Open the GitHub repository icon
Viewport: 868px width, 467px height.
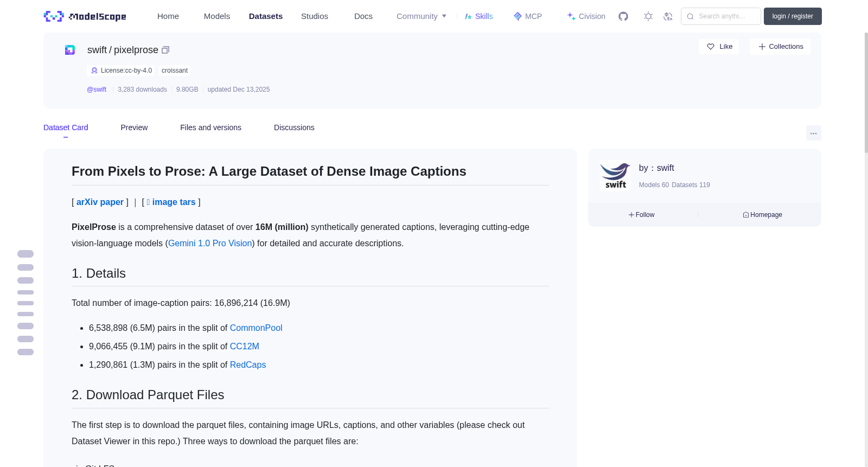coord(623,16)
